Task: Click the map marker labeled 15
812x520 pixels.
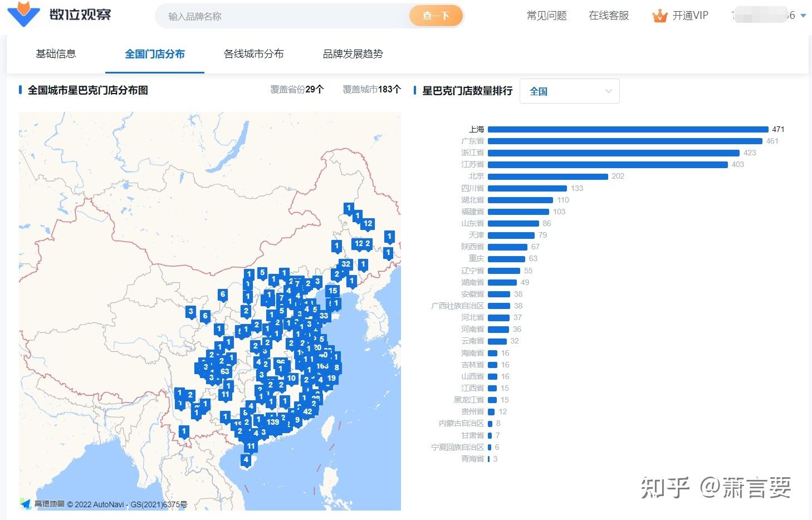Action: click(332, 291)
